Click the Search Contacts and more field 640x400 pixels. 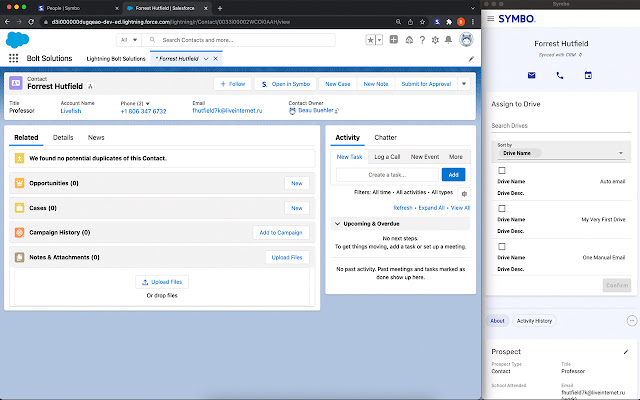(240, 40)
